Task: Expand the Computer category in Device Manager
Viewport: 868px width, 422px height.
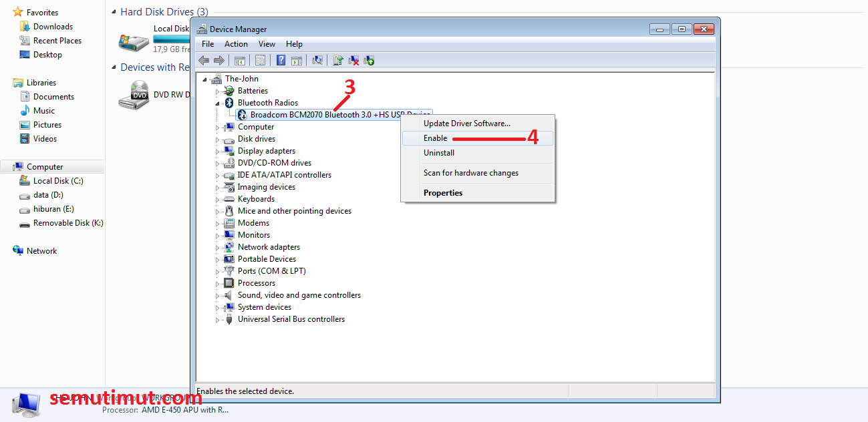Action: tap(218, 127)
